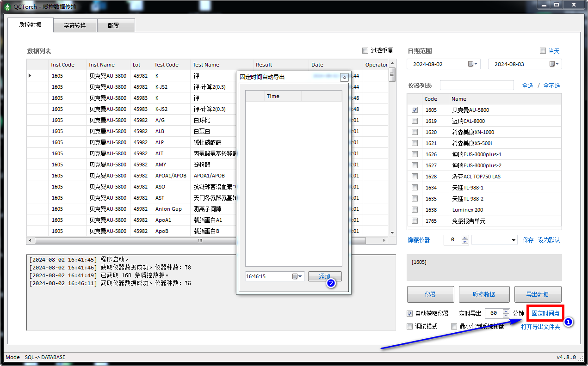
Task: Open the 配置 tab
Action: 113,25
